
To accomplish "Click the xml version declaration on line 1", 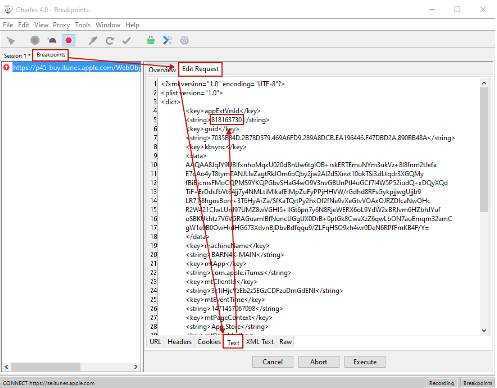I will (x=223, y=84).
